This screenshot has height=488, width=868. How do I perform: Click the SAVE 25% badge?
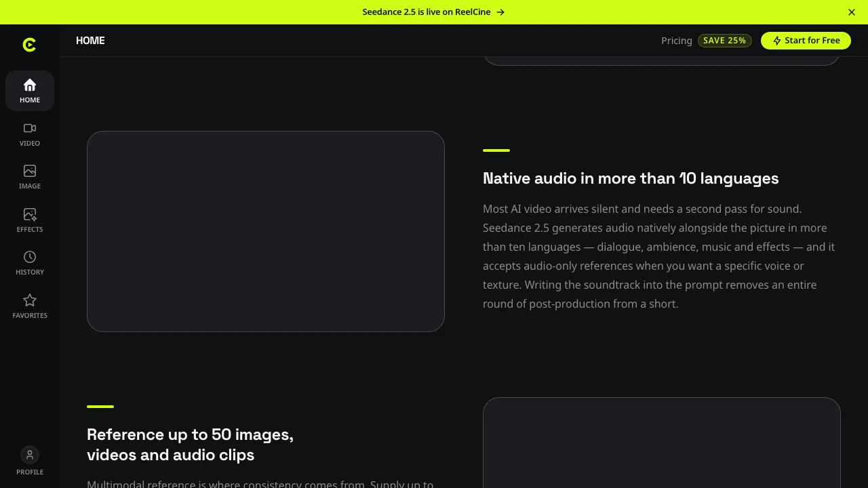point(724,41)
